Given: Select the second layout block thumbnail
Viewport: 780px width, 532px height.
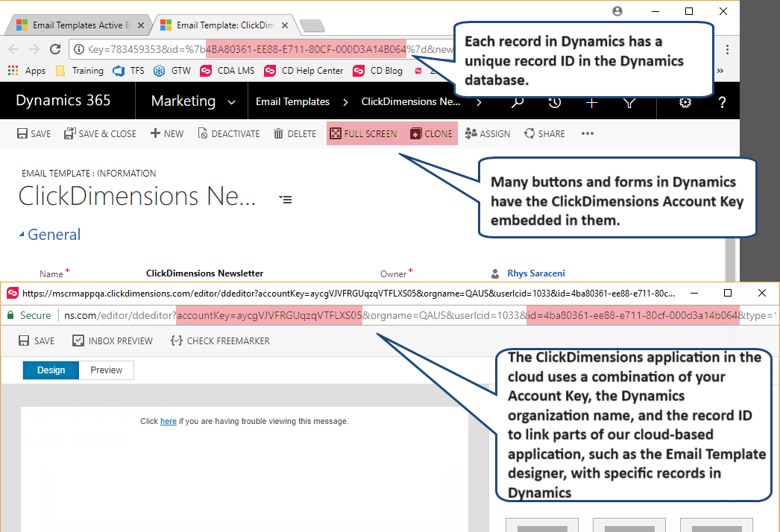Looking at the screenshot, I should (x=629, y=525).
